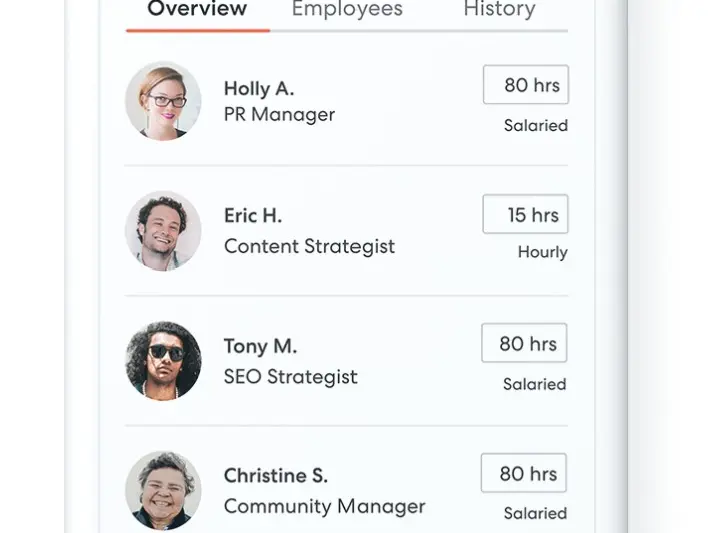Open Holly A.'s profile photo
Screen dimensions: 710x533
[163, 100]
